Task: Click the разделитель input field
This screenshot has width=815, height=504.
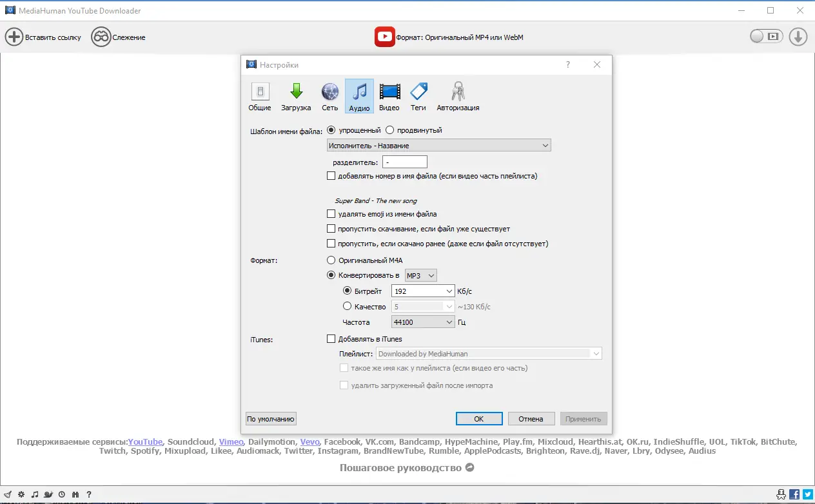Action: point(405,162)
